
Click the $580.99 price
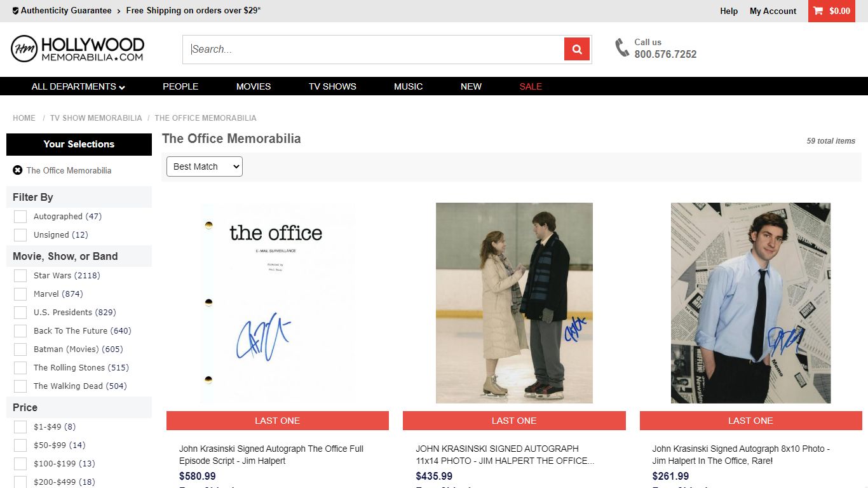tap(198, 476)
